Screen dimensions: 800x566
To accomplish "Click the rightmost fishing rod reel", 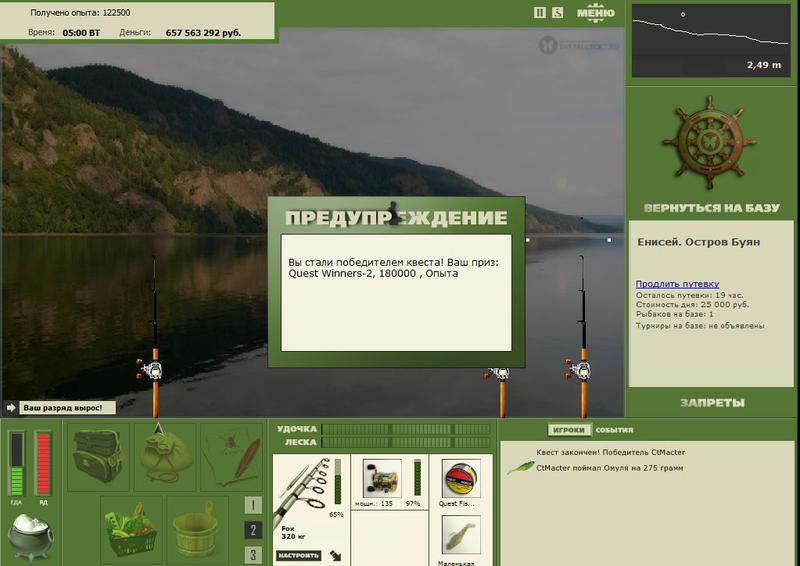I will [x=579, y=368].
